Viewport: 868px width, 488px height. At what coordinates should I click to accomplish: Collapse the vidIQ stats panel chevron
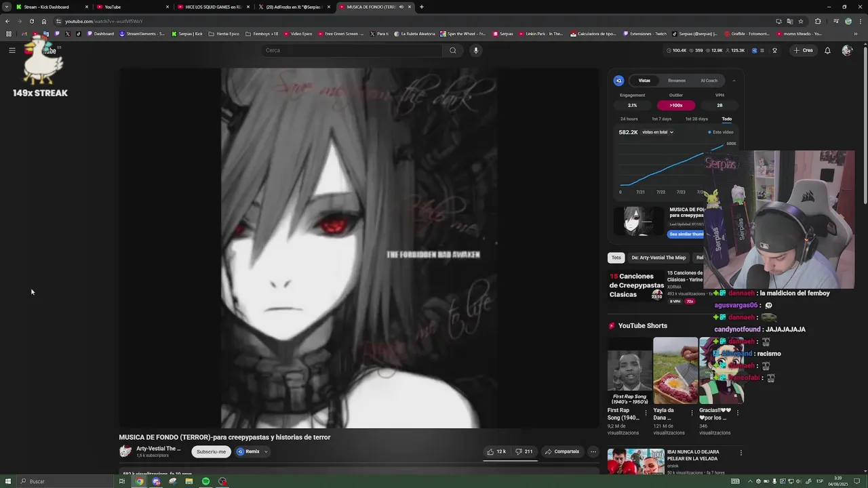click(x=734, y=81)
